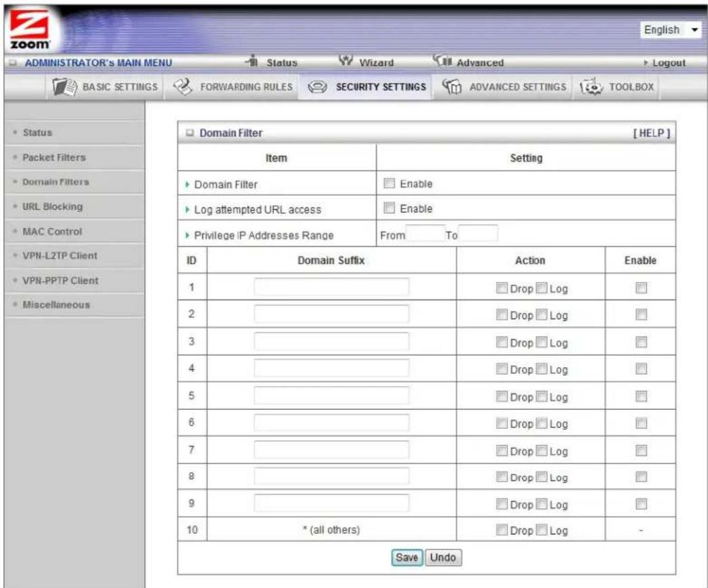
Task: Open VPN-PPTP Client in sidebar
Action: click(60, 280)
